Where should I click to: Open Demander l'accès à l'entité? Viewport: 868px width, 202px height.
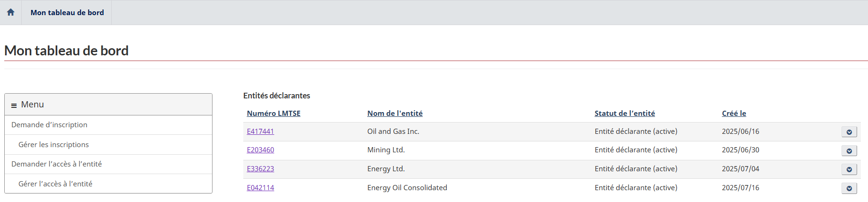click(x=56, y=164)
